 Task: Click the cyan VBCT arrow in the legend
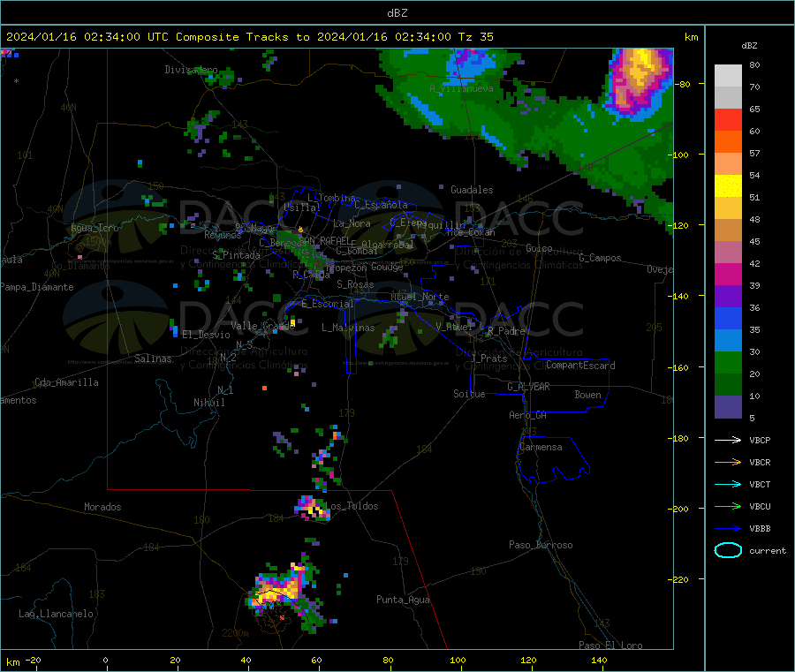[x=728, y=485]
